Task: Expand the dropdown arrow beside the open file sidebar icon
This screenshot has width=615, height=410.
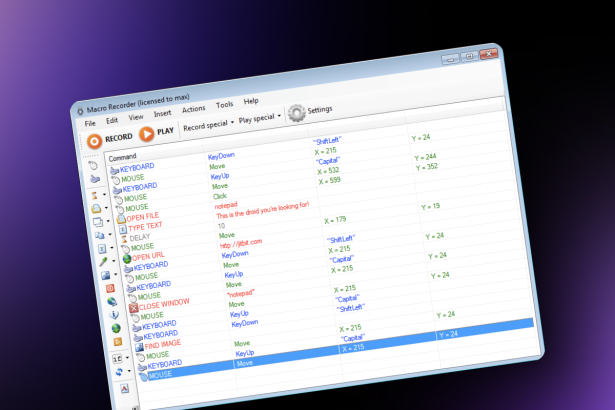Action: (x=106, y=208)
